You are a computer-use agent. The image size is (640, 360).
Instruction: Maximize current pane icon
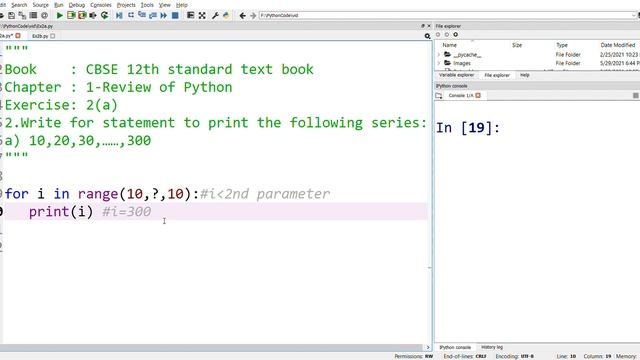pos(190,15)
